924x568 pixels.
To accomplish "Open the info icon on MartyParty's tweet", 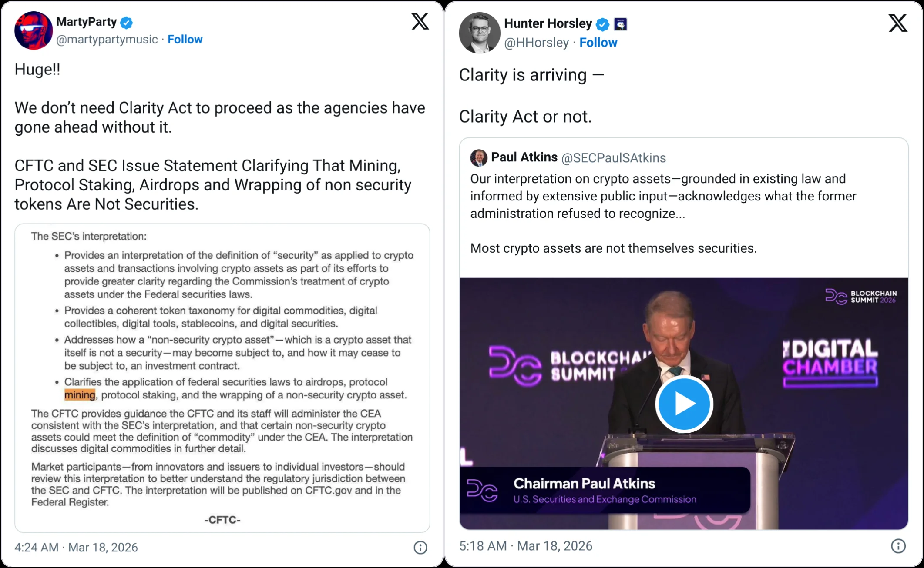I will tap(420, 547).
